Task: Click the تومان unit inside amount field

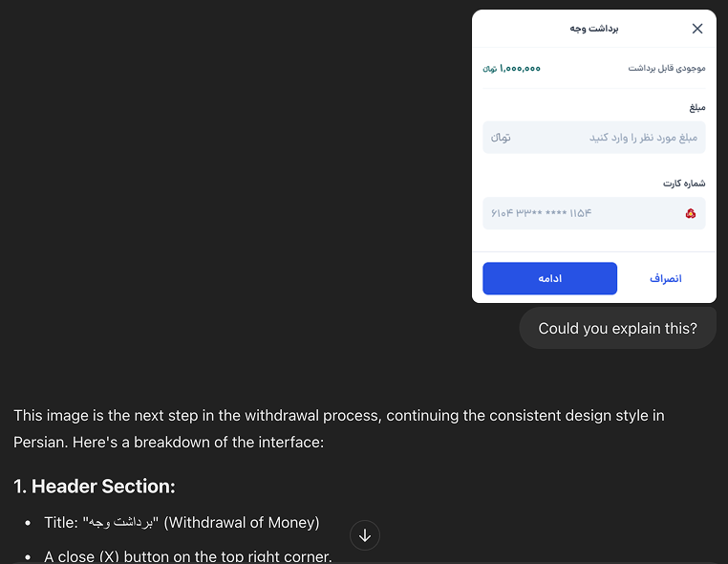Action: (501, 138)
